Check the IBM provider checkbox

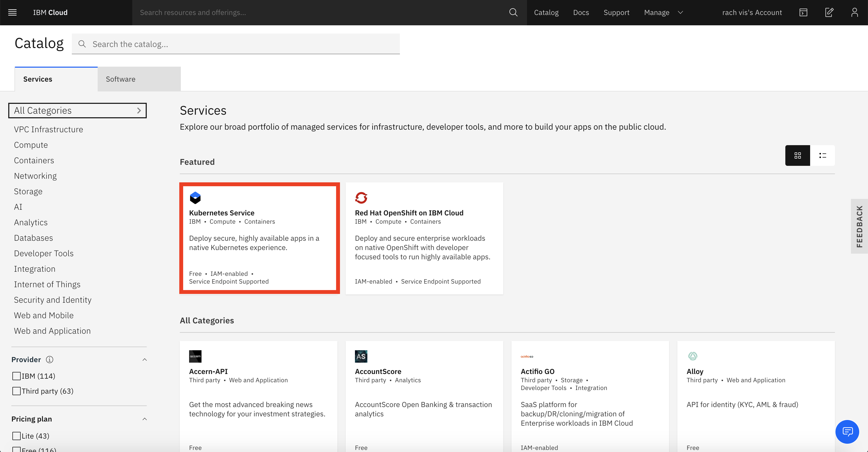coord(16,376)
